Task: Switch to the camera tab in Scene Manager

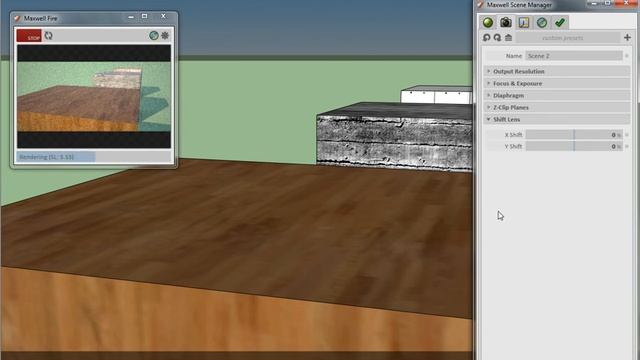Action: tap(506, 22)
